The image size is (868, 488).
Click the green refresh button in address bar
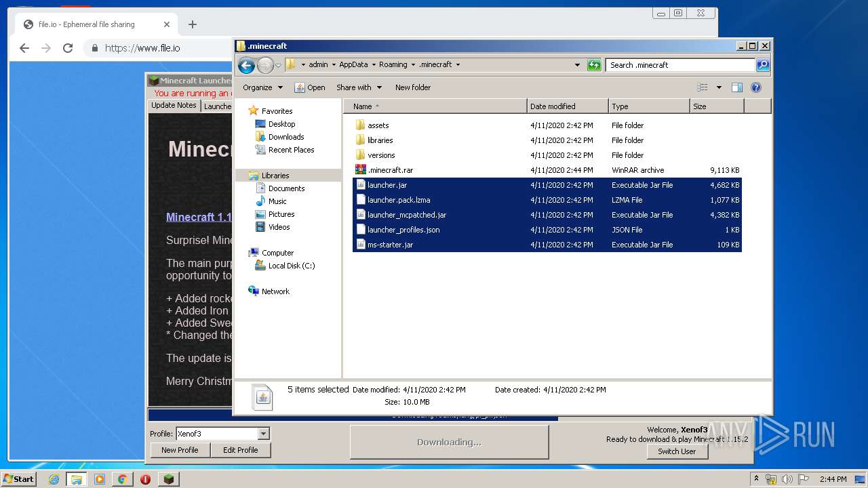click(594, 65)
